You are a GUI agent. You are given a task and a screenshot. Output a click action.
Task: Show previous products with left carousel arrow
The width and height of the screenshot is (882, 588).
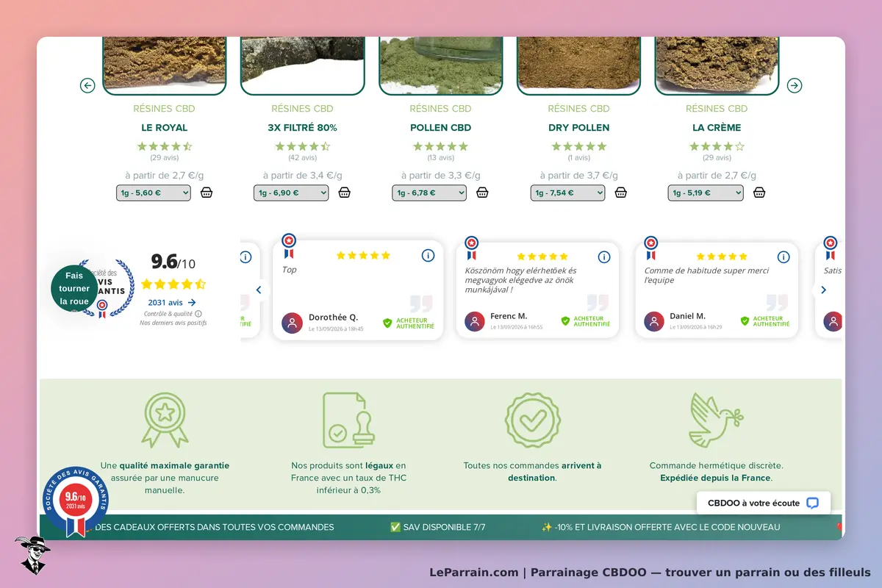coord(87,86)
